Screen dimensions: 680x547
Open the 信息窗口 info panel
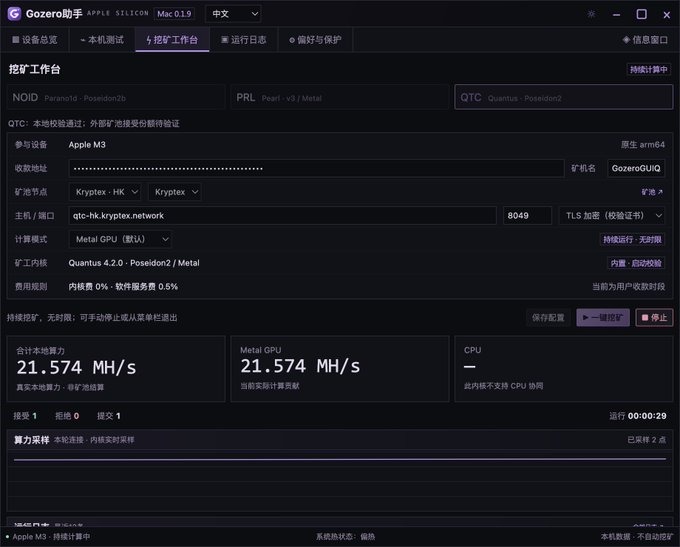tap(645, 40)
